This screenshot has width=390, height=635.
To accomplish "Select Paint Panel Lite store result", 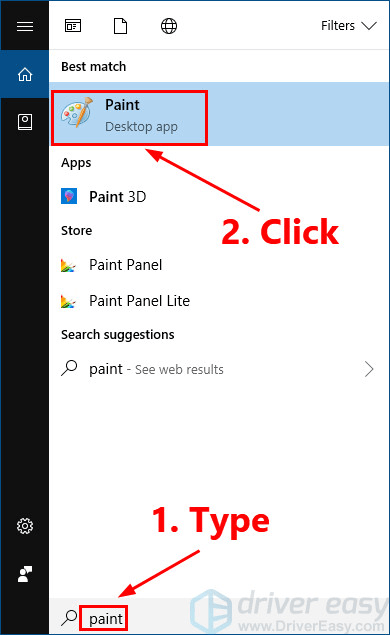I will pyautogui.click(x=219, y=300).
